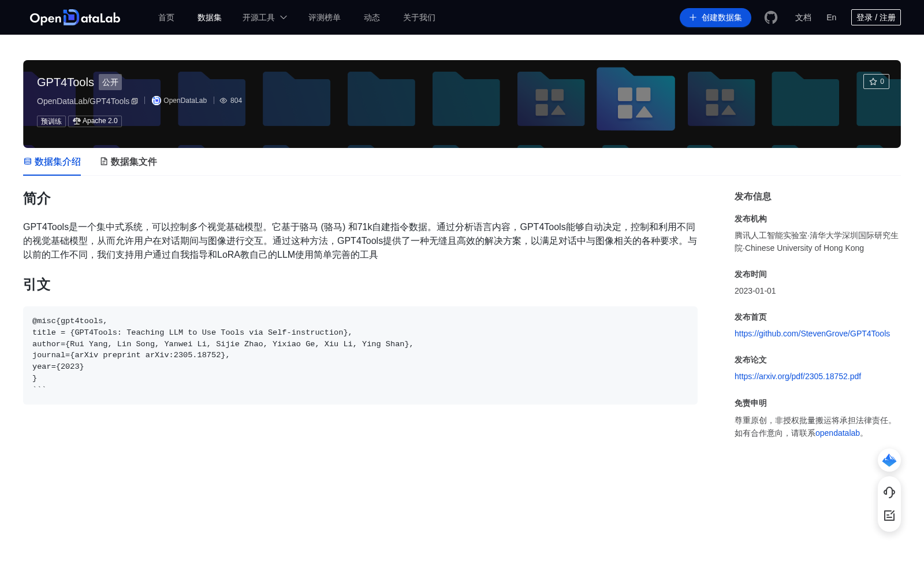Click the 804 view count

coord(236,101)
